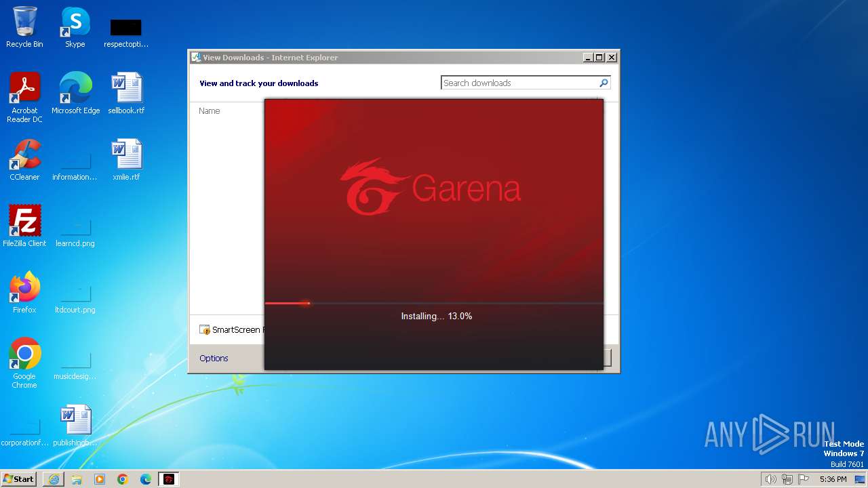Select learncd.png desktop file
Image resolution: width=868 pixels, height=488 pixels.
75,232
